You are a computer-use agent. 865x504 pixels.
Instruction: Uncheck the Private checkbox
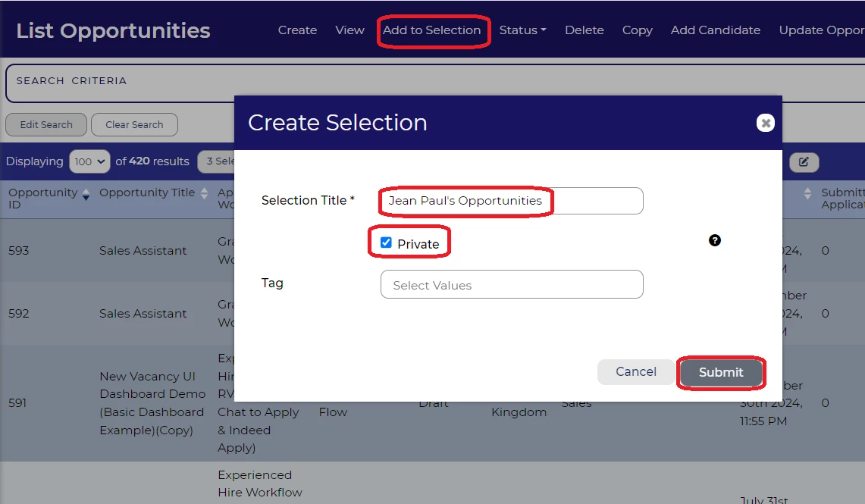click(x=387, y=243)
